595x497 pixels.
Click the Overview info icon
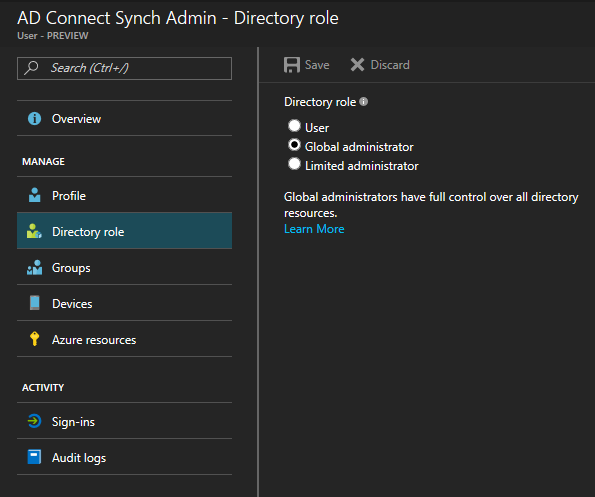35,119
